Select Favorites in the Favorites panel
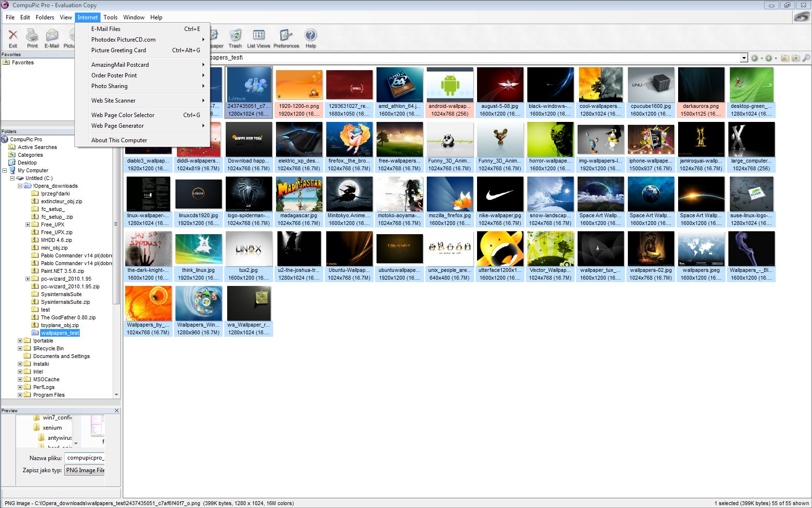 click(23, 62)
